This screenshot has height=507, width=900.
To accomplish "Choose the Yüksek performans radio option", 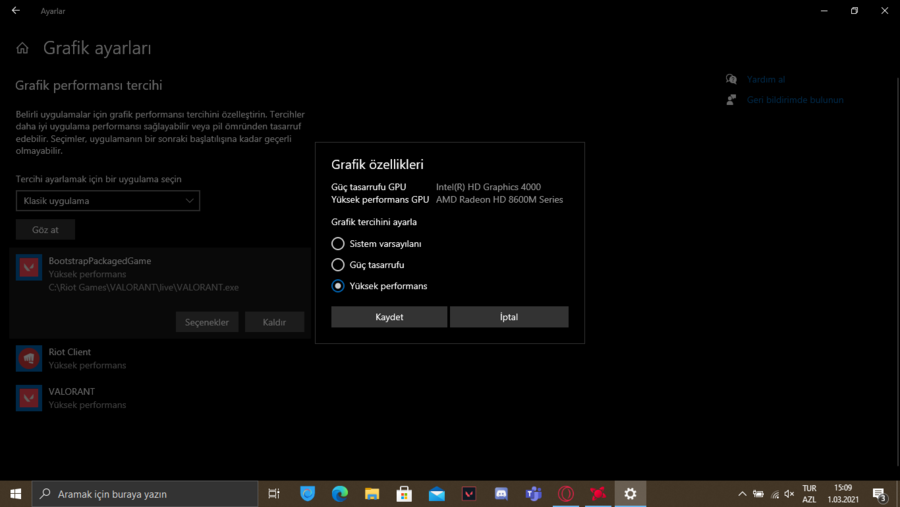I will [338, 286].
